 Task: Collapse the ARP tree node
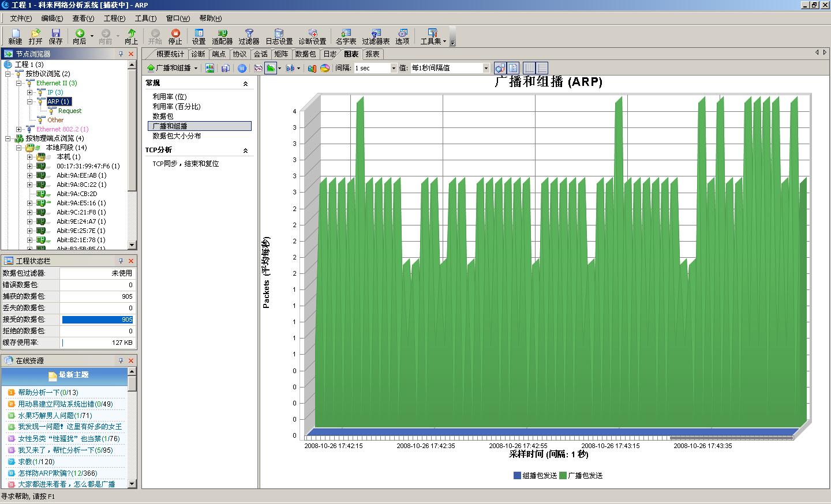[29, 101]
